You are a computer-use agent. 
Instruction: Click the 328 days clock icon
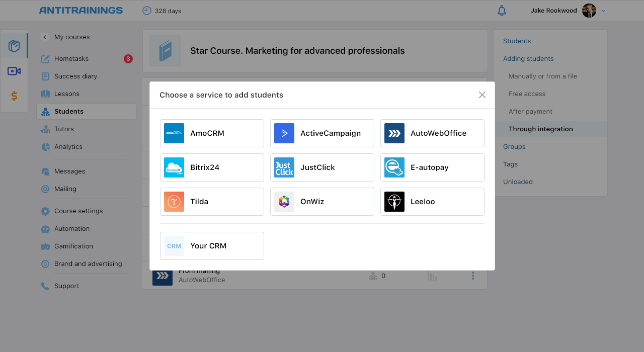(x=147, y=11)
